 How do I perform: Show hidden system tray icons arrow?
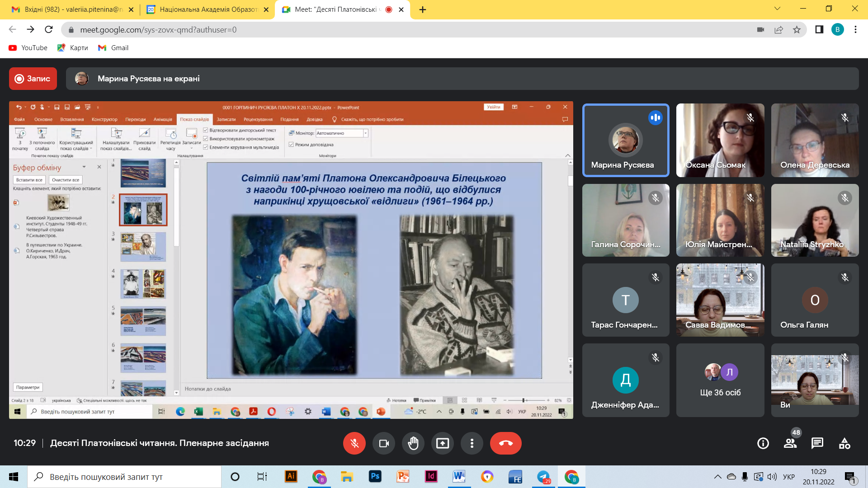[717, 477]
